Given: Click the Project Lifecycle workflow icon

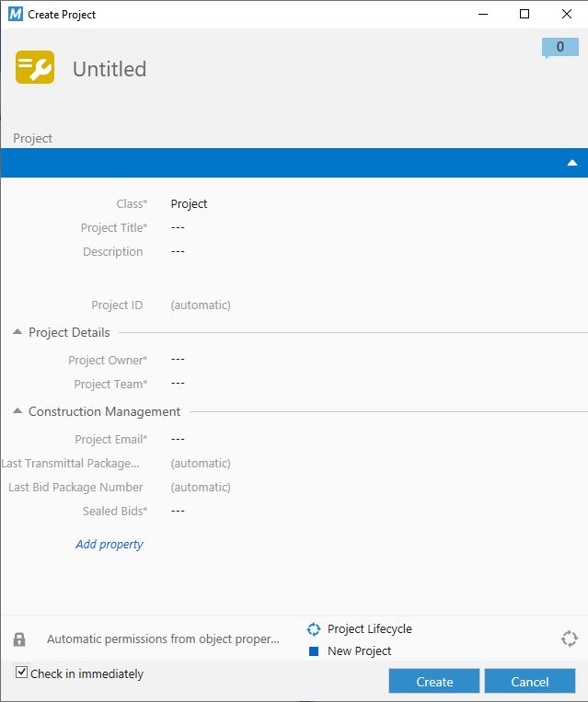Looking at the screenshot, I should tap(314, 629).
